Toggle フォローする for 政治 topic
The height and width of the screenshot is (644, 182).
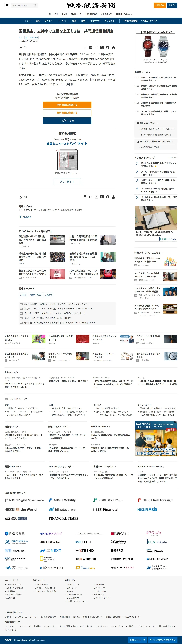[x=31, y=37]
